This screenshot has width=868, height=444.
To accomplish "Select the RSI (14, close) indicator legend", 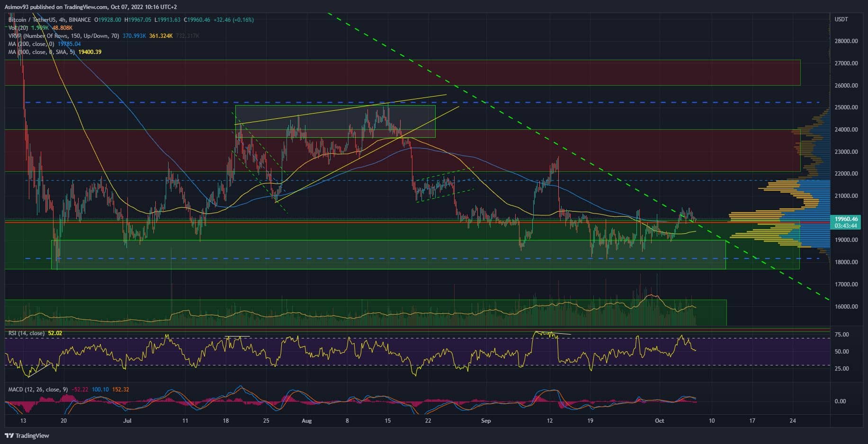I will point(27,333).
